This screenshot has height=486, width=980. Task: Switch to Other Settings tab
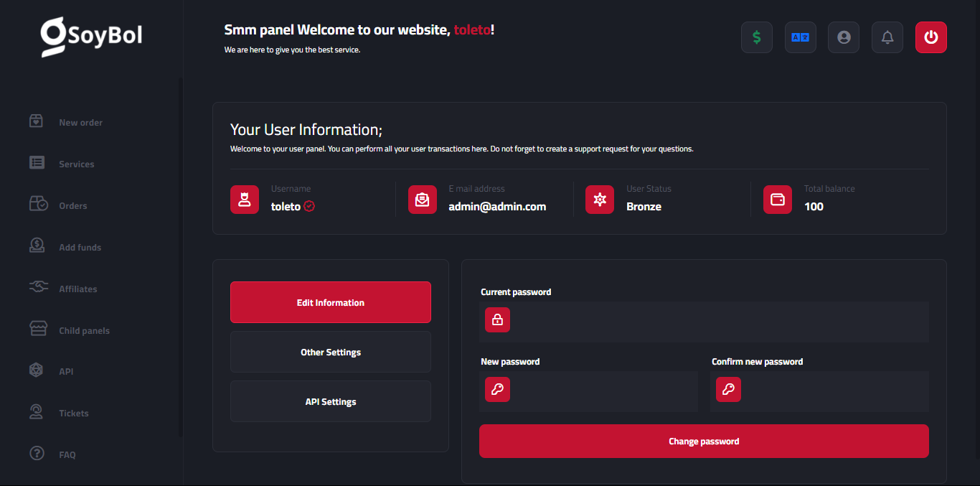click(x=331, y=352)
